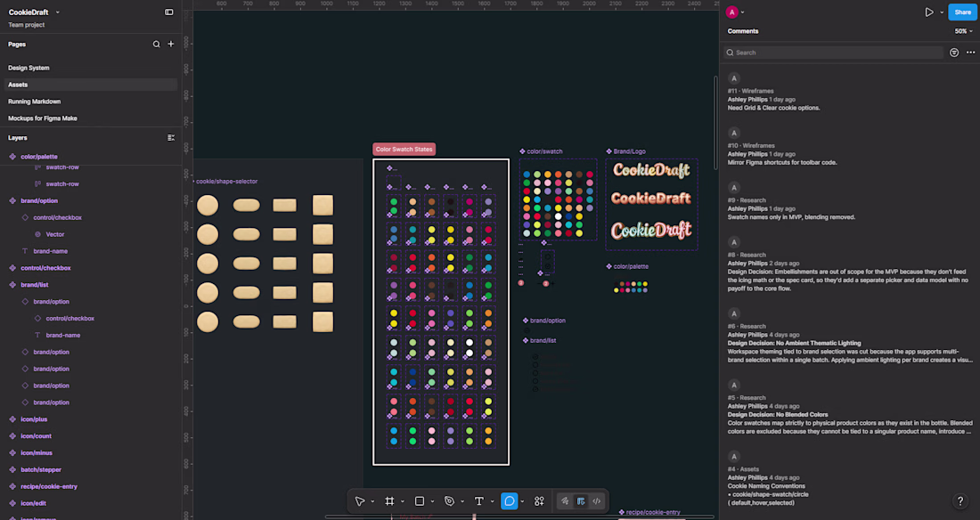Select the Frame tool

[389, 501]
